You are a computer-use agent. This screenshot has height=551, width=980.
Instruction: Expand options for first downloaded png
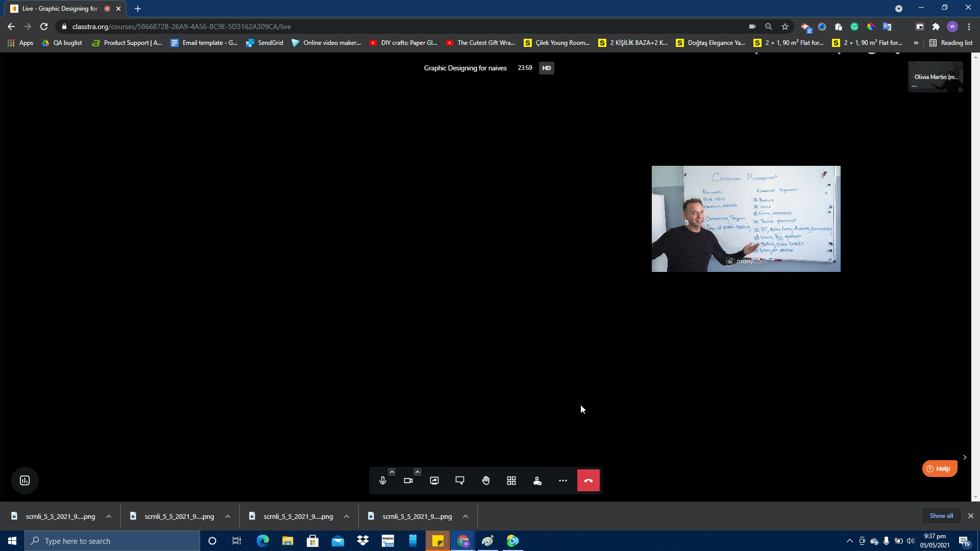click(109, 516)
